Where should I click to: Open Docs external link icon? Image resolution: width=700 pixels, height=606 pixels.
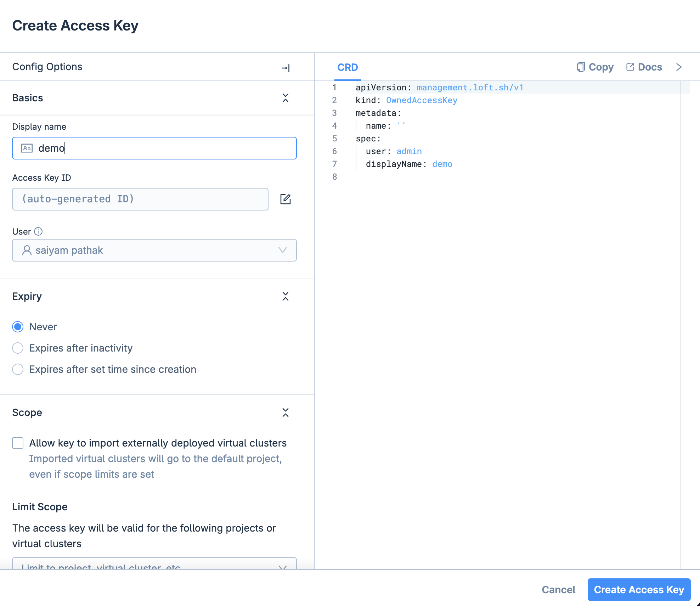coord(630,67)
